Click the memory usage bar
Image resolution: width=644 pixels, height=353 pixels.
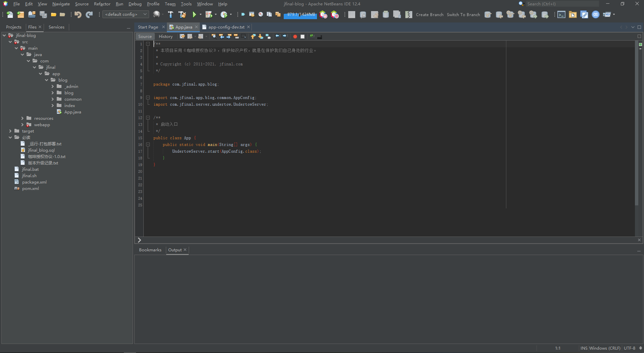300,15
